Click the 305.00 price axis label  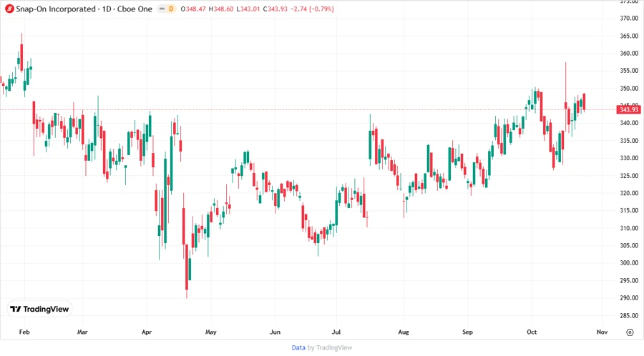tap(629, 246)
